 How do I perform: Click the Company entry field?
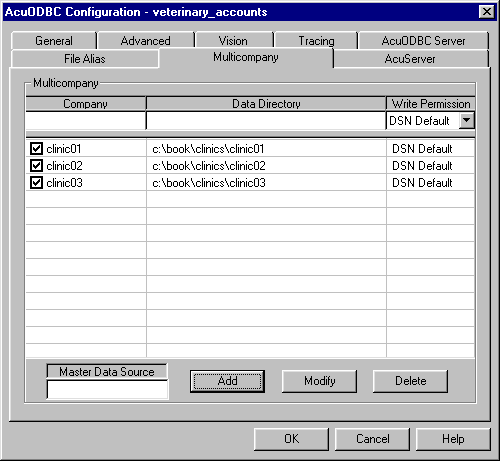click(x=86, y=120)
